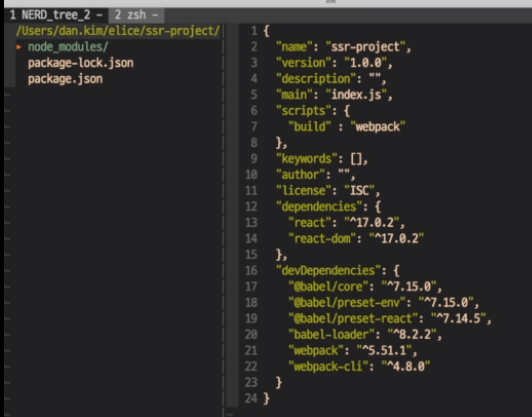Click the empty array brackets after keywords
532x417 pixels.
356,158
